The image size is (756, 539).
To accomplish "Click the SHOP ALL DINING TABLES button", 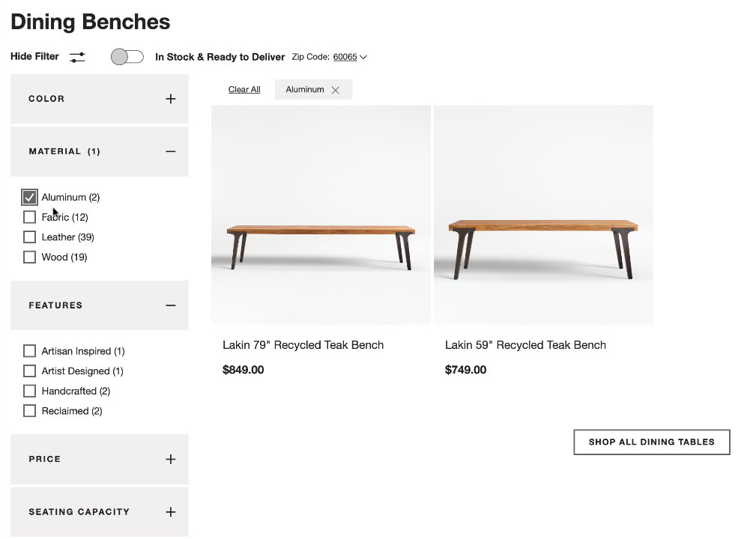I will (651, 442).
